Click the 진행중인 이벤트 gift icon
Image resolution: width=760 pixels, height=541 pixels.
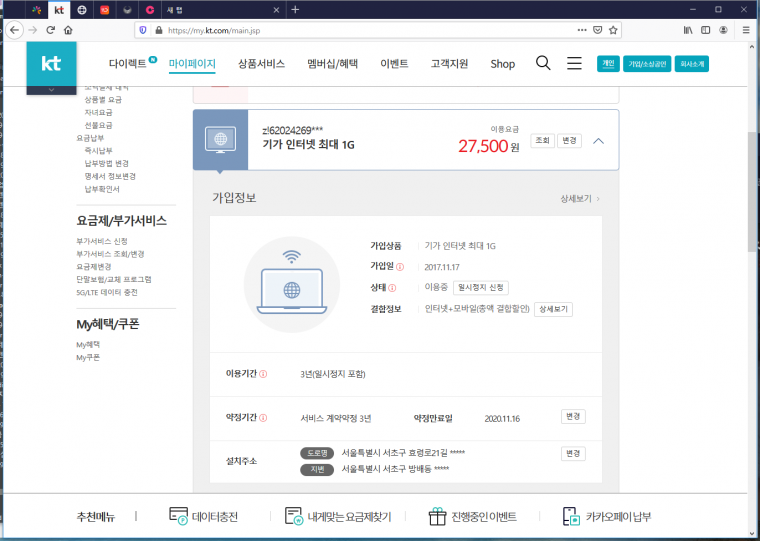click(x=437, y=516)
